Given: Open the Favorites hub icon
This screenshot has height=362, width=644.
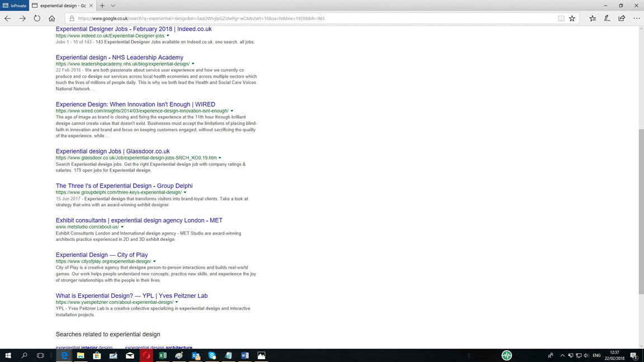Looking at the screenshot, I should [x=593, y=18].
